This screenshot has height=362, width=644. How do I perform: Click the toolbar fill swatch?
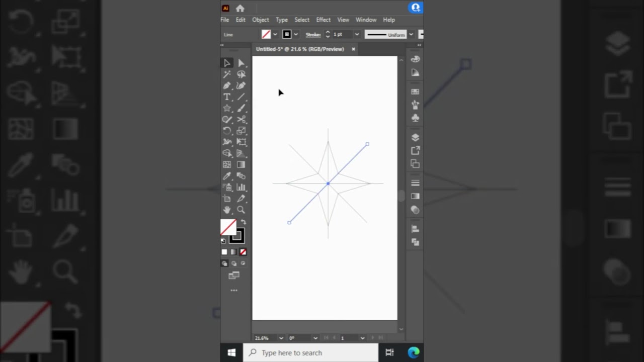[228, 227]
